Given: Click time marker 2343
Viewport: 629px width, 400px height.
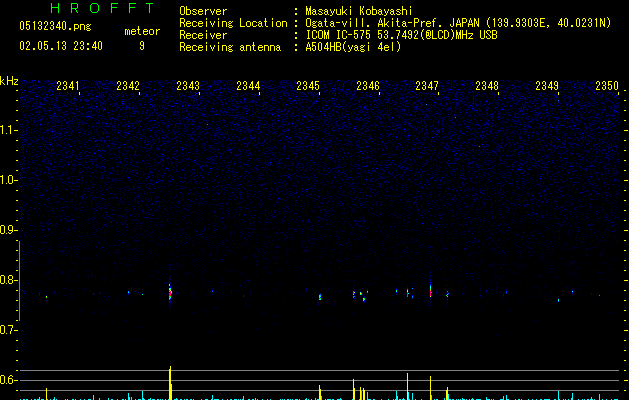Looking at the screenshot, I should [x=188, y=85].
